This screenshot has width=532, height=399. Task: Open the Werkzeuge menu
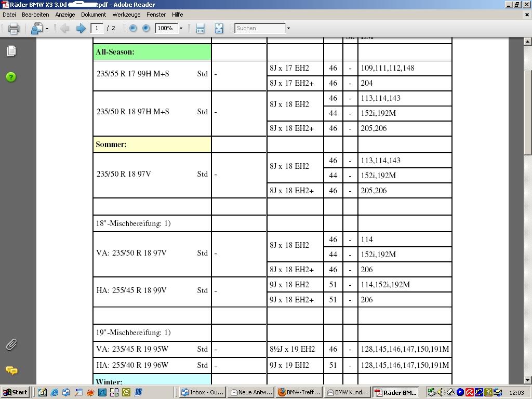(x=126, y=15)
